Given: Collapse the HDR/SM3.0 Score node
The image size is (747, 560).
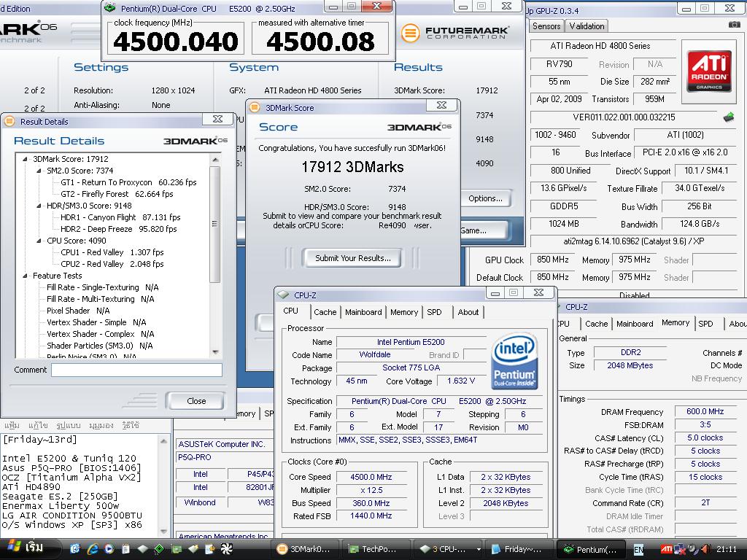Looking at the screenshot, I should 39,206.
